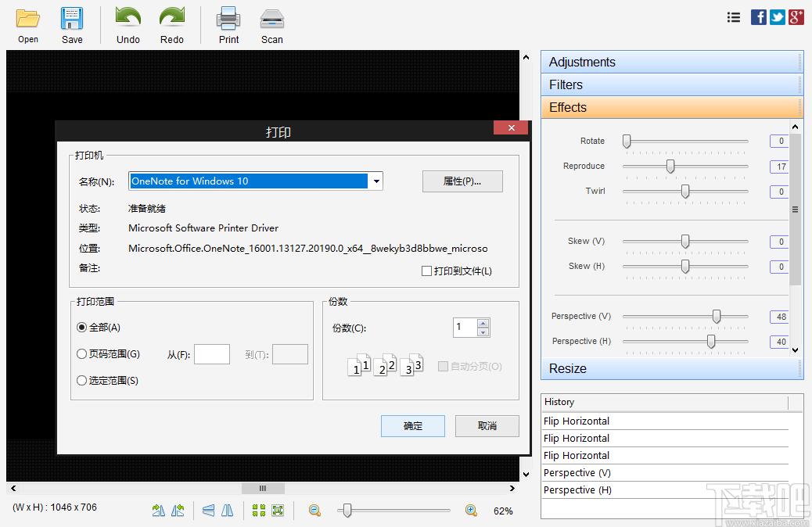Rotate image left in bottom toolbar
This screenshot has width=812, height=527.
(x=178, y=511)
